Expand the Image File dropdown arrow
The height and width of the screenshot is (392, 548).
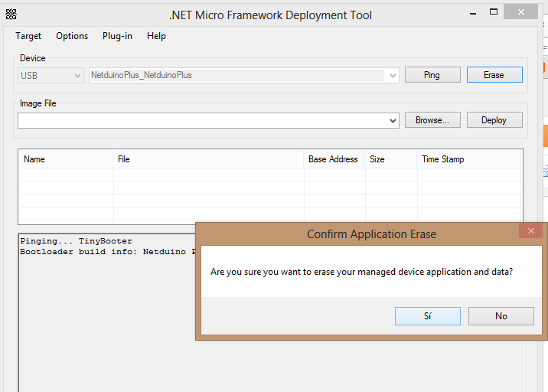coord(393,120)
